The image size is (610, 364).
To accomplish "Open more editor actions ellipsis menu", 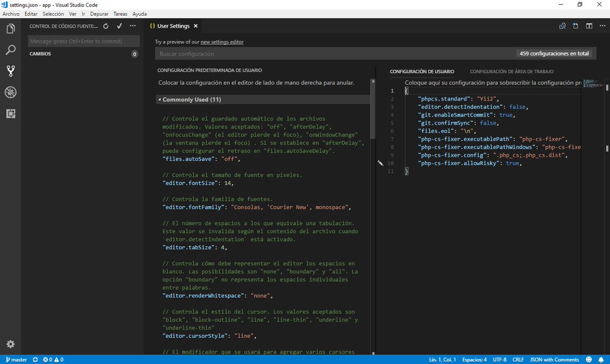I will [x=602, y=26].
